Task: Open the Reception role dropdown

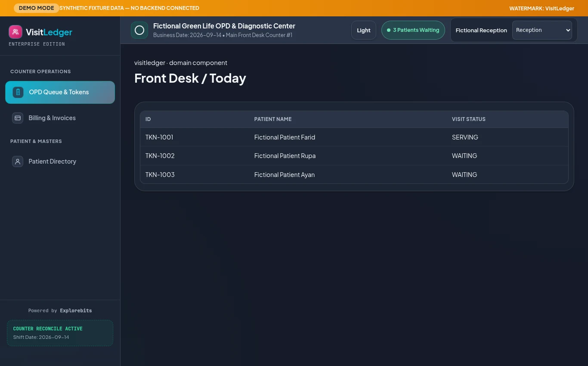Action: pyautogui.click(x=542, y=30)
